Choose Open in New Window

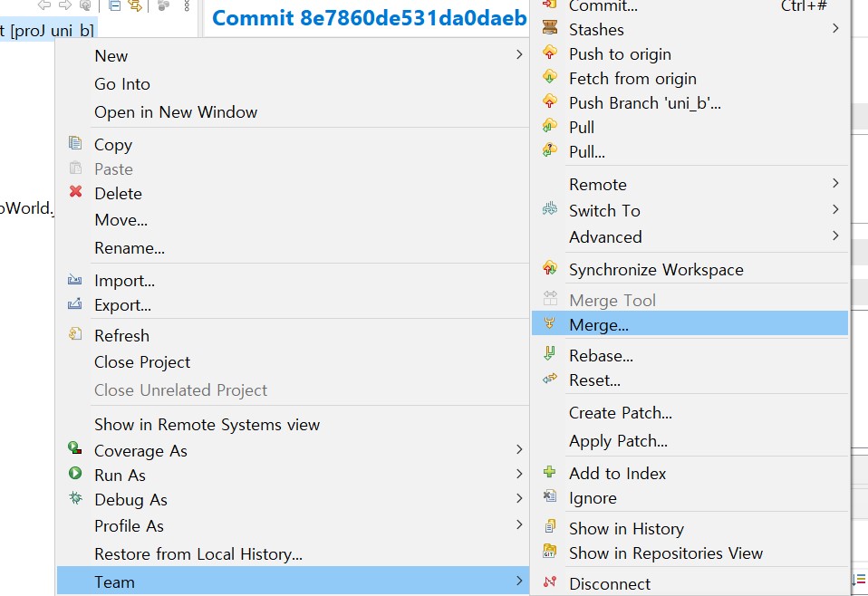(x=293, y=112)
